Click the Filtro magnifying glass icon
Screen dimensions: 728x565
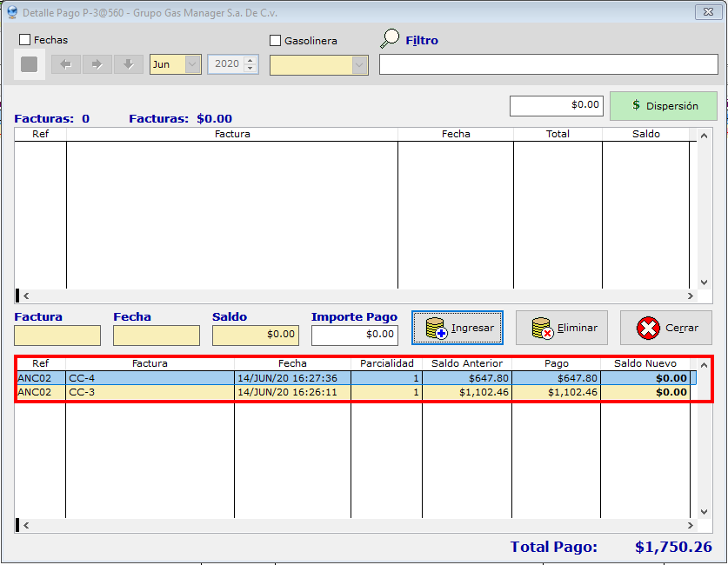pos(390,39)
